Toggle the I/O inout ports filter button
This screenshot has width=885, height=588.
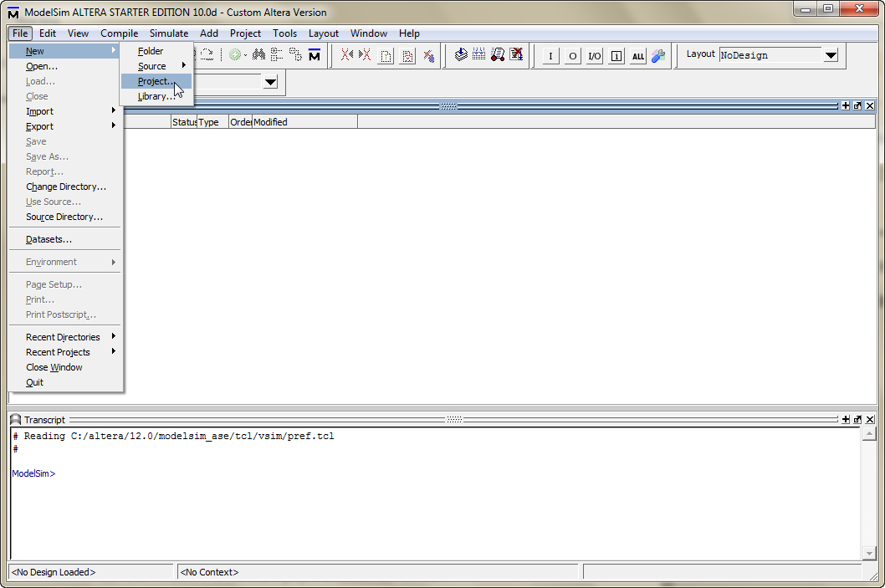(x=595, y=56)
